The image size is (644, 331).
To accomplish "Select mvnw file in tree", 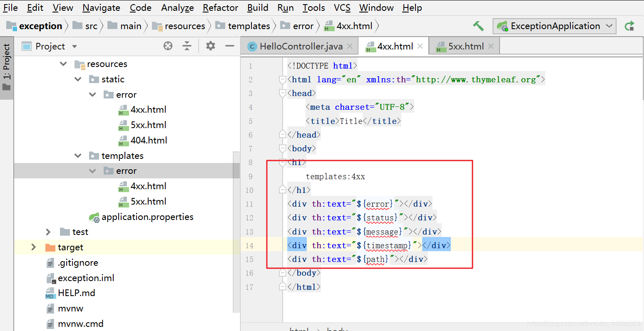I will click(65, 309).
